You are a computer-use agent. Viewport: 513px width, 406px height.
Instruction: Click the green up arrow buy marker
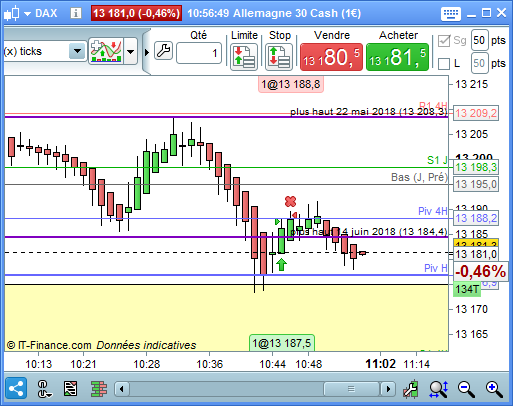(x=282, y=265)
